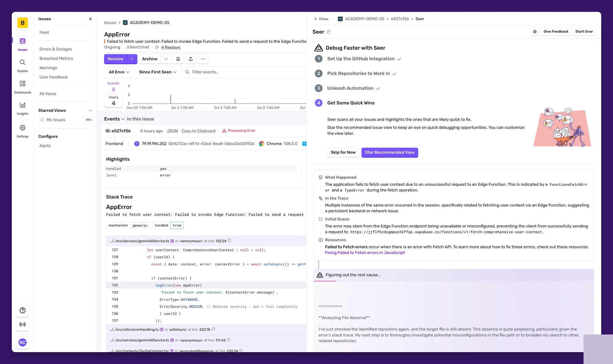Collapse the Starred Views section
Image resolution: width=613 pixels, height=364 pixels.
click(x=90, y=110)
